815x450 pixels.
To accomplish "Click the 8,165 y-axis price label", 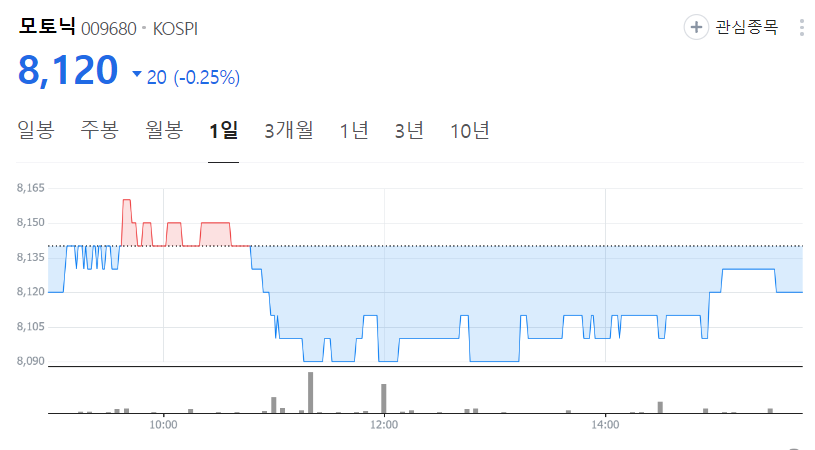I will tap(31, 188).
